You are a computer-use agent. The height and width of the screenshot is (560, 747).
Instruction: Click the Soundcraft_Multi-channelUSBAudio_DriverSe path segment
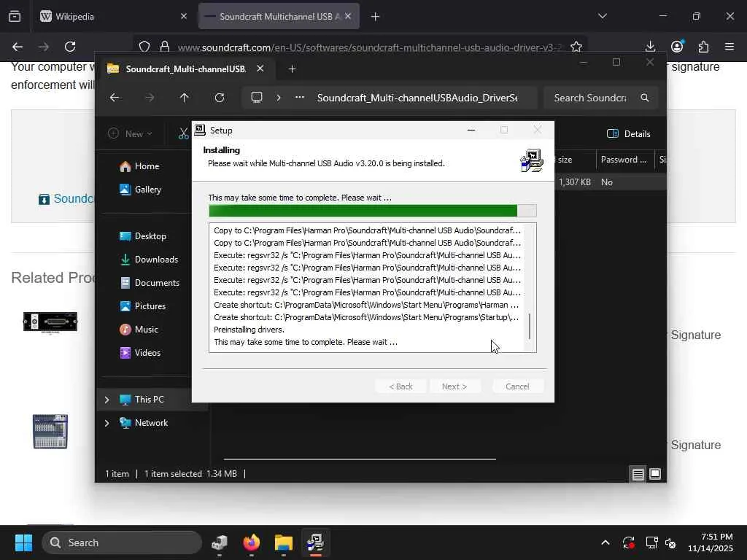(x=417, y=98)
